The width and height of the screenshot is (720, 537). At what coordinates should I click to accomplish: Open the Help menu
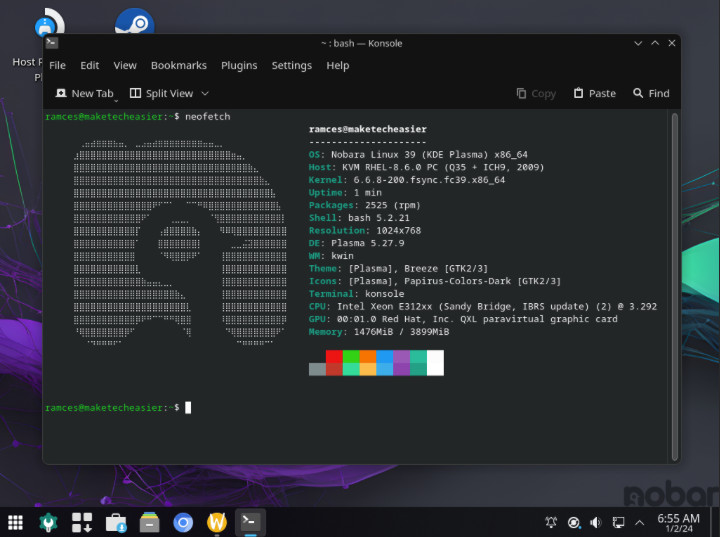click(338, 65)
